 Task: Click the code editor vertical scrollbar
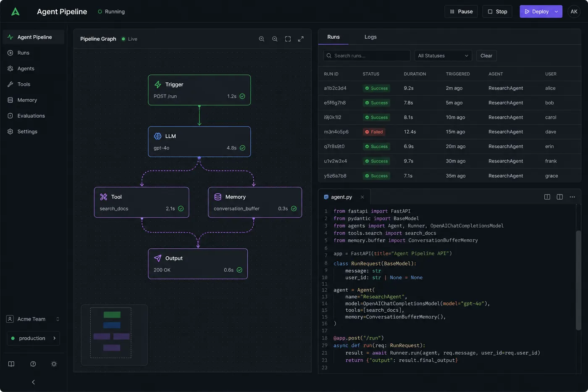pyautogui.click(x=578, y=280)
